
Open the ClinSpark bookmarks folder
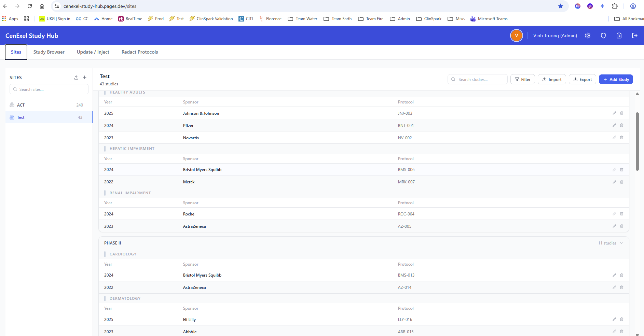(429, 19)
